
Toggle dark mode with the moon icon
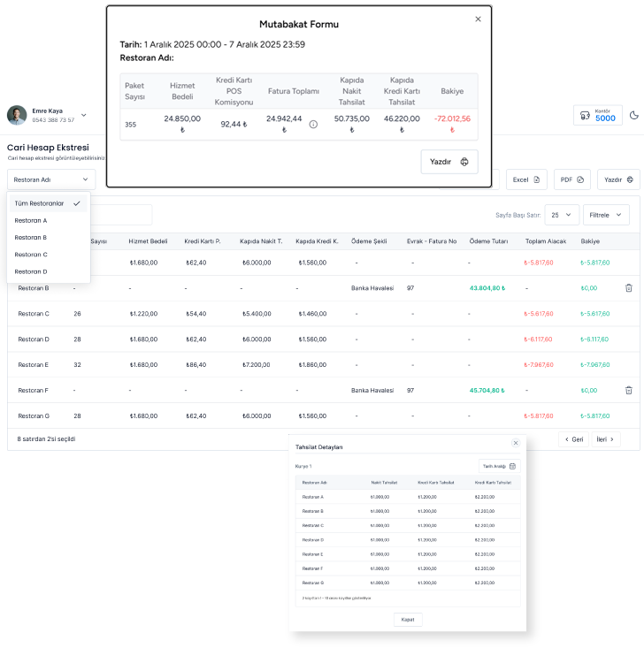[633, 115]
